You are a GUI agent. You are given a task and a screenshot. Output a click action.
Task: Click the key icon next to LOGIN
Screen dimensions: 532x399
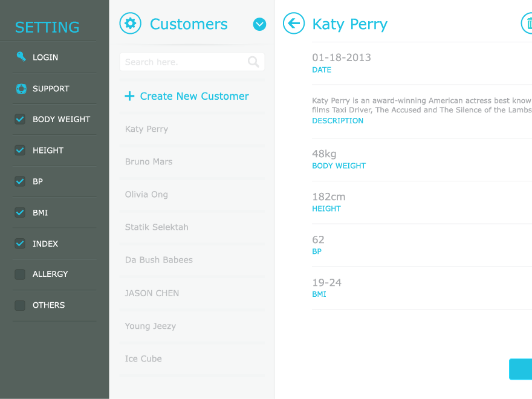(x=21, y=57)
